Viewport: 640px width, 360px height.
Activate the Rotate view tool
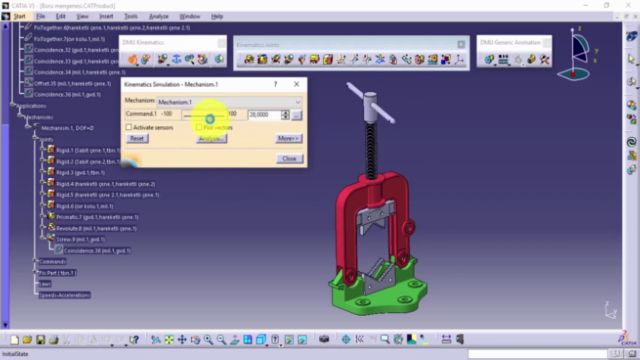point(195,340)
